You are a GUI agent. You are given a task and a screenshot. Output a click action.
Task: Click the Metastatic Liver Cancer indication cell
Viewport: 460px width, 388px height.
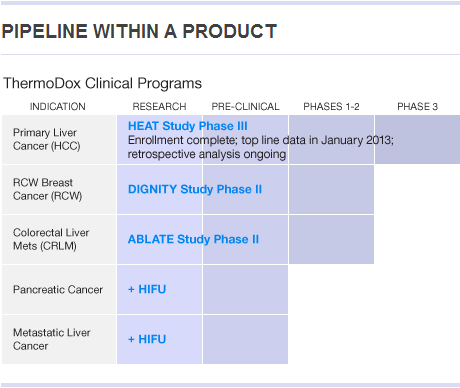(x=59, y=339)
